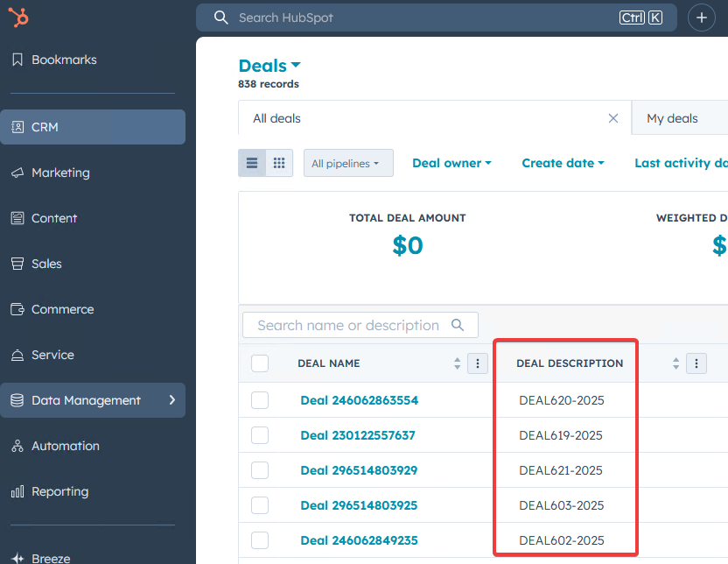728x564 pixels.
Task: Open the Deal 230122557637 record link
Action: coord(358,435)
